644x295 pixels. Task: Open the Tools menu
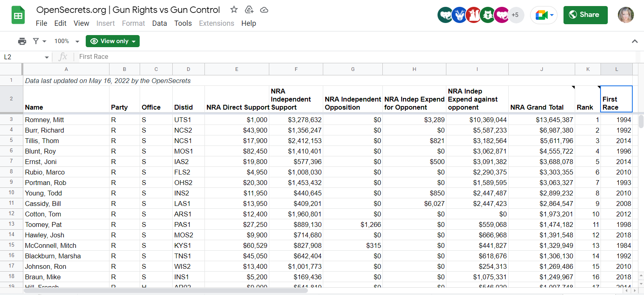[x=183, y=23]
